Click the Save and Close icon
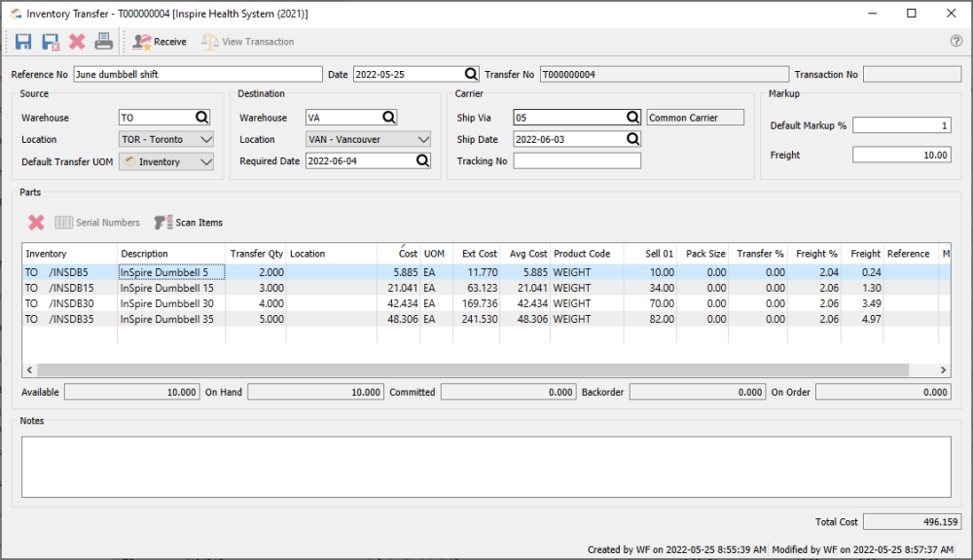The width and height of the screenshot is (973, 560). click(x=51, y=42)
